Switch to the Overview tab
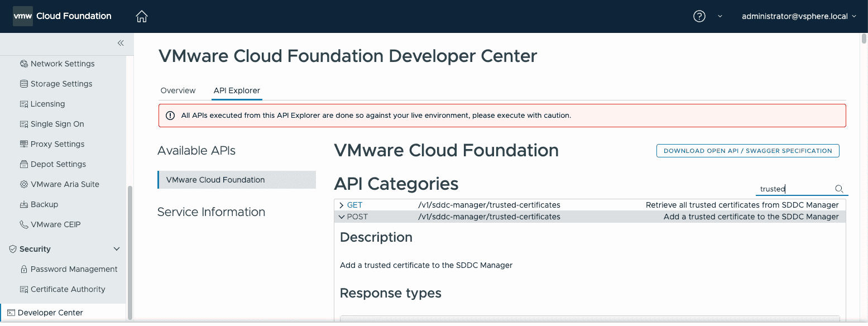868x326 pixels. 178,90
